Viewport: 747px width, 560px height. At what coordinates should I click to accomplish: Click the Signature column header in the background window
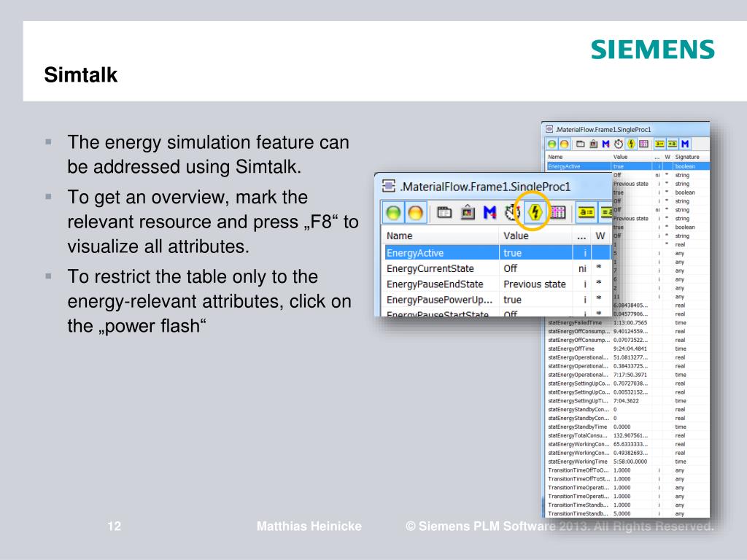pyautogui.click(x=687, y=157)
